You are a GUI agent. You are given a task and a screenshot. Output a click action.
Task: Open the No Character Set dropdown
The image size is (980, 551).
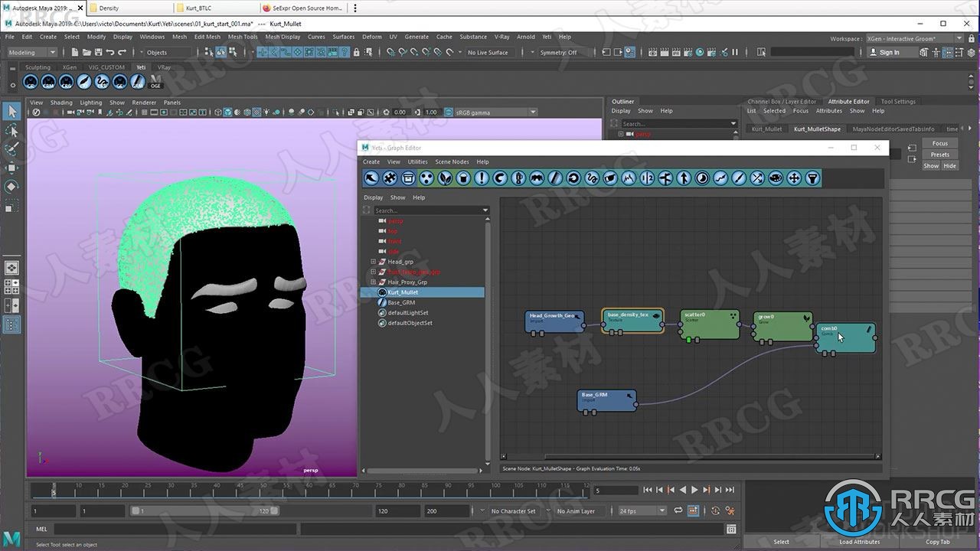(x=513, y=510)
